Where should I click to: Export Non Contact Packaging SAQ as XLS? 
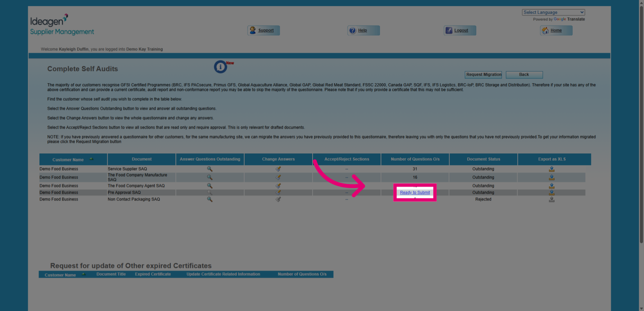(551, 199)
